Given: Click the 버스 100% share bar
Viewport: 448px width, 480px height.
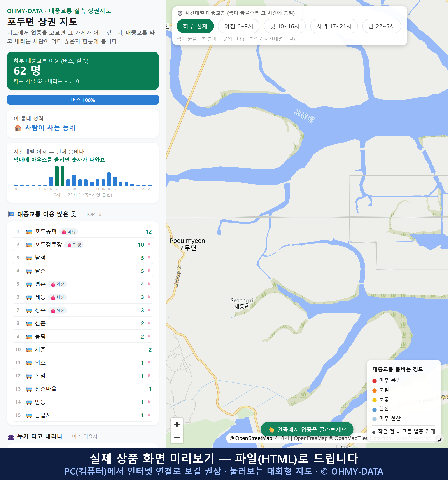Looking at the screenshot, I should click(x=83, y=100).
